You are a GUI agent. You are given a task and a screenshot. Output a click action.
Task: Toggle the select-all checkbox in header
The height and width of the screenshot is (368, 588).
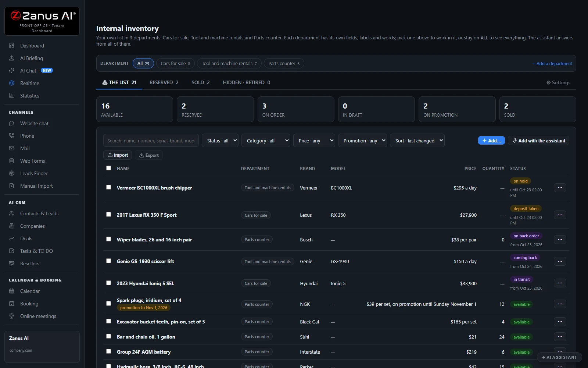(108, 168)
